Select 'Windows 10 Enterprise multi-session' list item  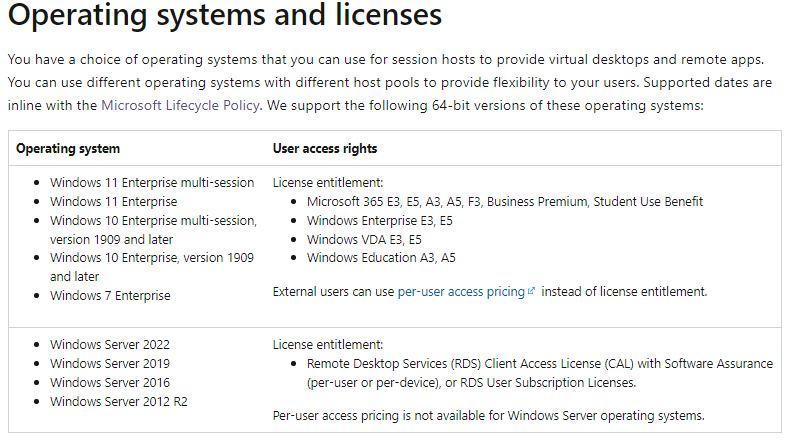[x=154, y=230]
